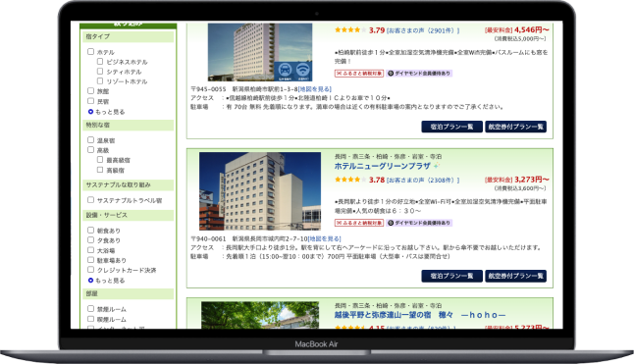Check the ホテル accommodation type box
634x364 pixels.
point(90,52)
